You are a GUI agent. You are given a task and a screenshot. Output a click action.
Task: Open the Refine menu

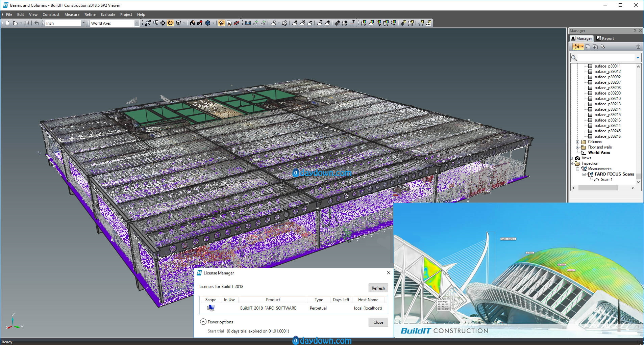tap(90, 15)
